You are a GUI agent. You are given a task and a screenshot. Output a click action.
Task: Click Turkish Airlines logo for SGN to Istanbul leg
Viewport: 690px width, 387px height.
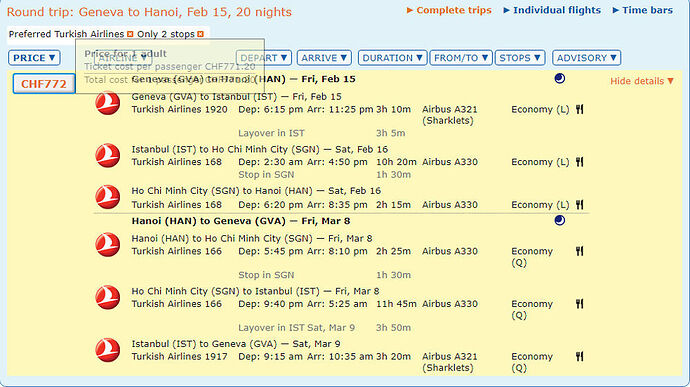pyautogui.click(x=107, y=297)
